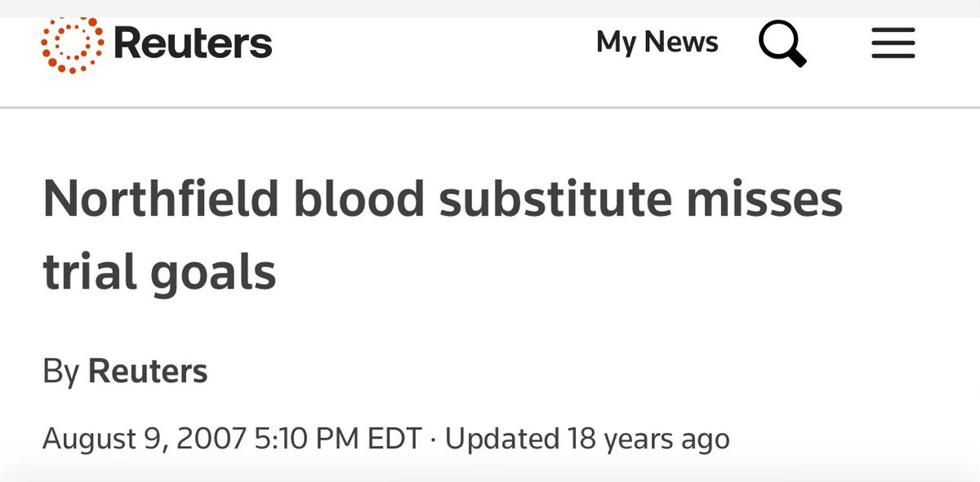
Task: Open the My News section
Action: 657,42
